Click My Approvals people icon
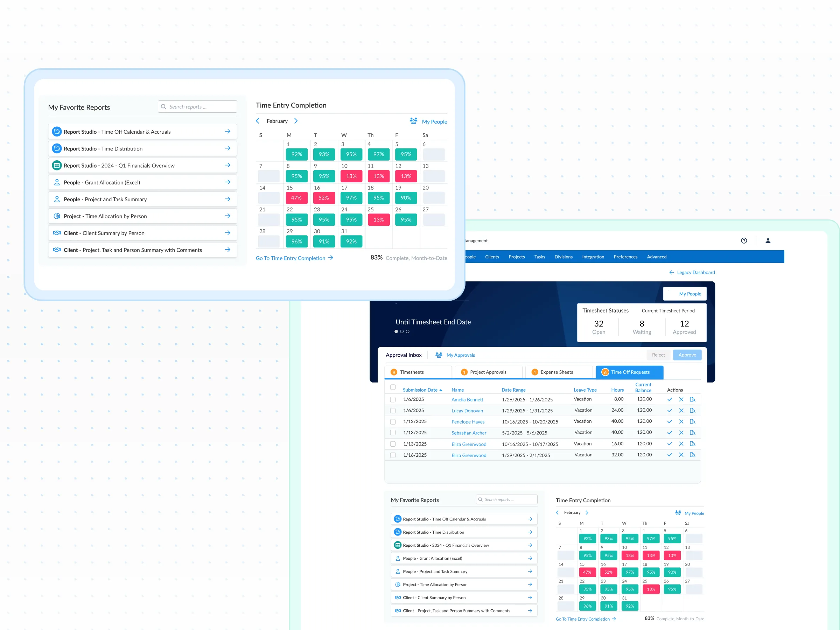The width and height of the screenshot is (840, 630). (439, 355)
